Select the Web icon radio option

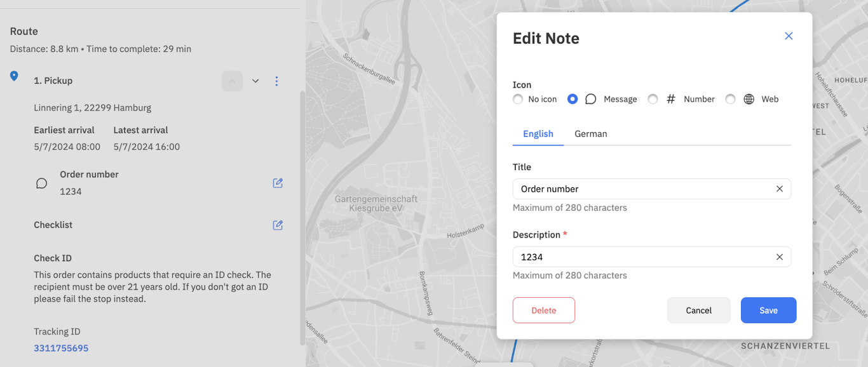click(731, 99)
